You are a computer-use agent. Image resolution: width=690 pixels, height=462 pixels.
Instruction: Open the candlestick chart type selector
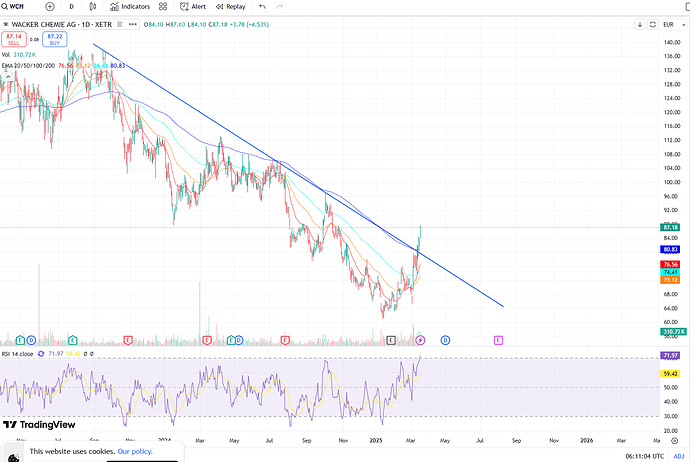click(93, 7)
